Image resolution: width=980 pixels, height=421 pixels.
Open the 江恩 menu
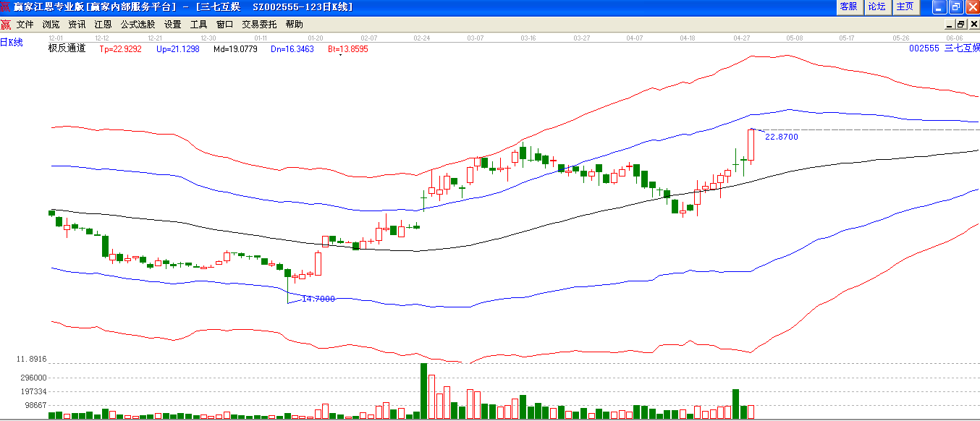click(103, 24)
